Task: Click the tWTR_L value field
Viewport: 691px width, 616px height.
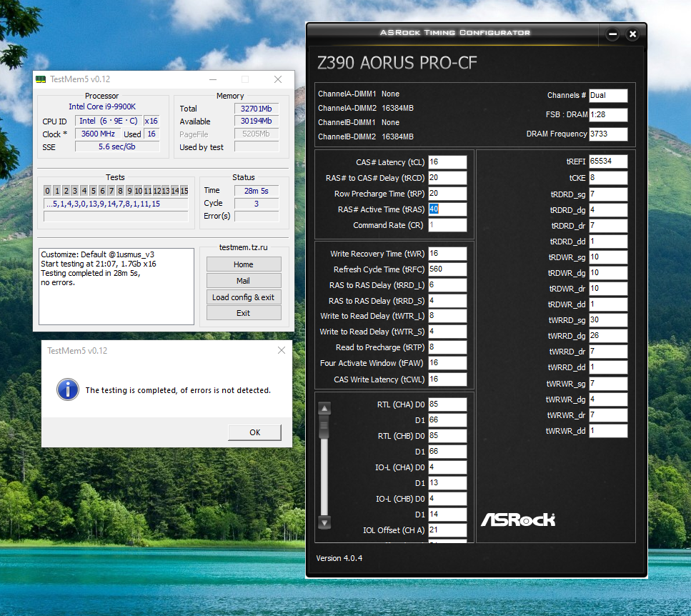Action: [447, 316]
